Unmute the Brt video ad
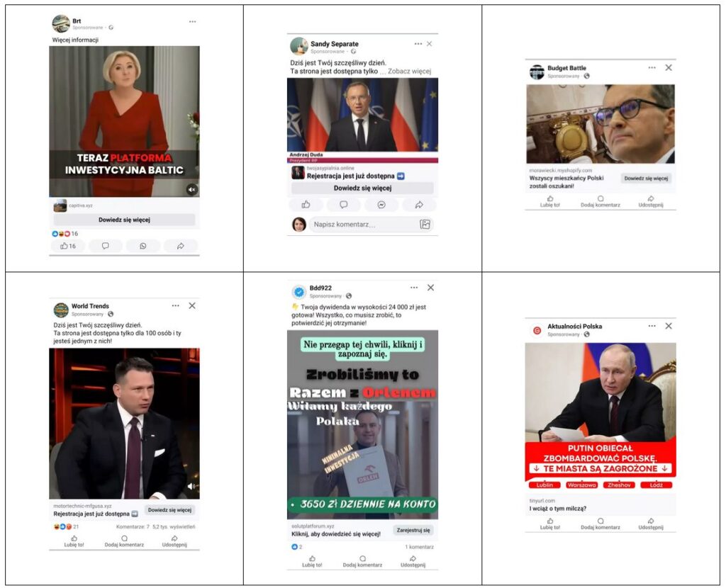This screenshot has height=588, width=726. (191, 189)
